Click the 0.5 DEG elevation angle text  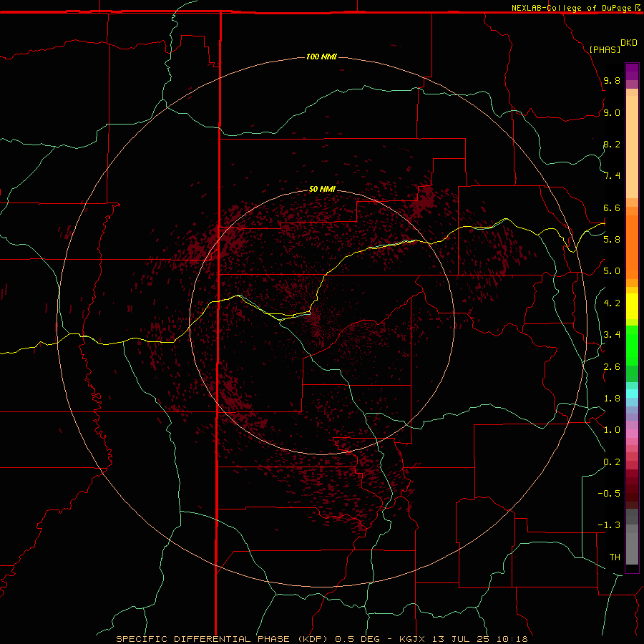(x=358, y=639)
